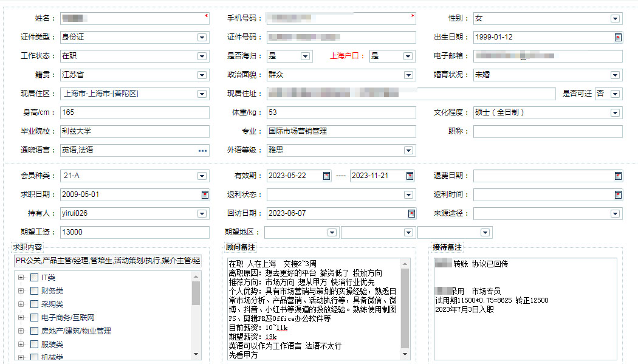The height and width of the screenshot is (364, 638).
Task: Click the ellipsis button beside 通晓语言
Action: [202, 151]
